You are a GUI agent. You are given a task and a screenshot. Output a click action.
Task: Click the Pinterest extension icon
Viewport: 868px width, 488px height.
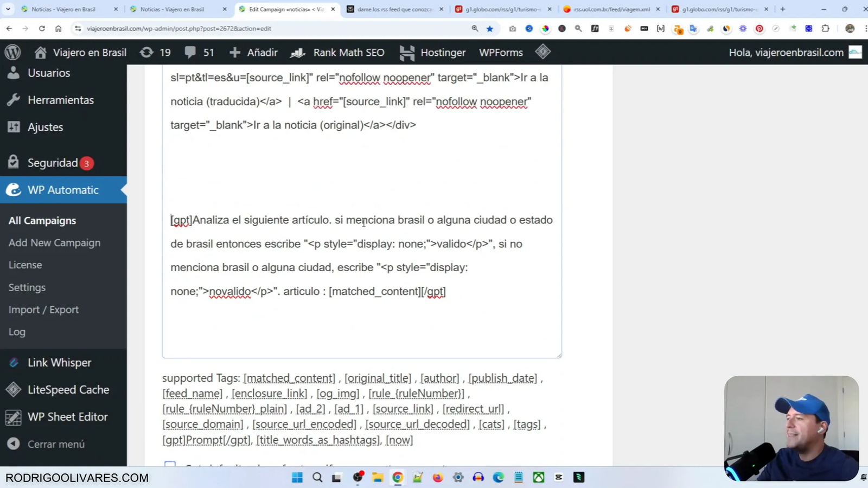[759, 28]
